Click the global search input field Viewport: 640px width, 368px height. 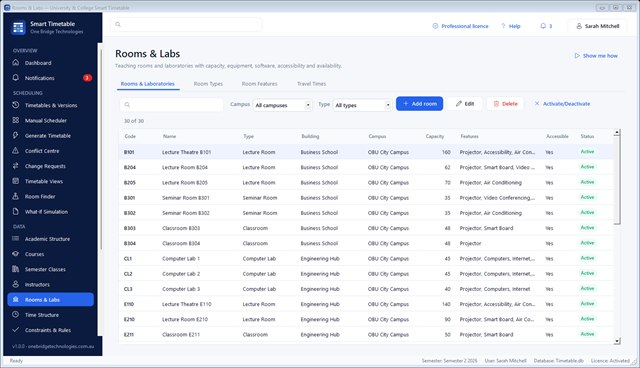click(186, 24)
